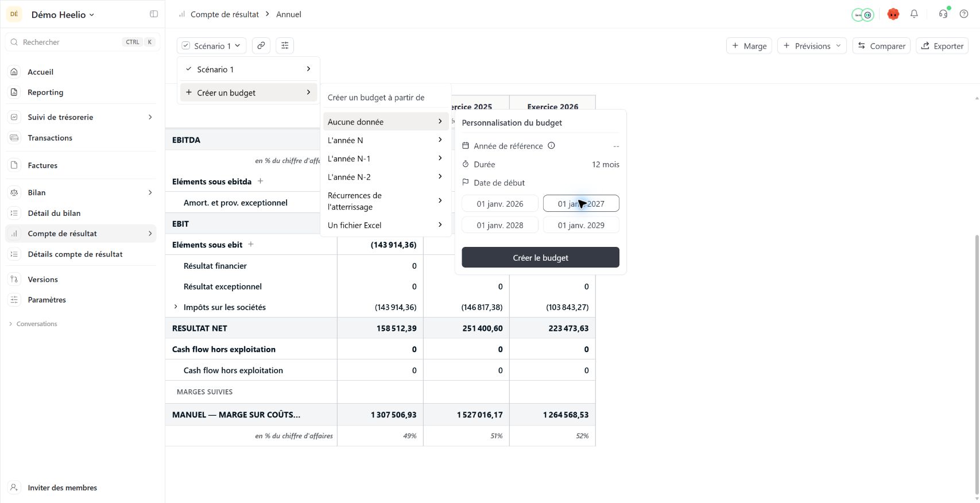Click the info icon beside Année de référence
This screenshot has height=503, width=980.
click(551, 146)
